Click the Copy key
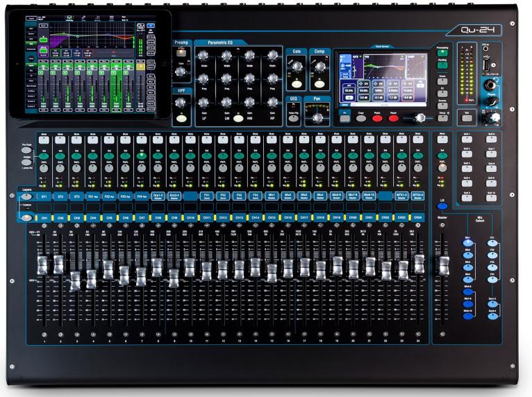 point(361,118)
